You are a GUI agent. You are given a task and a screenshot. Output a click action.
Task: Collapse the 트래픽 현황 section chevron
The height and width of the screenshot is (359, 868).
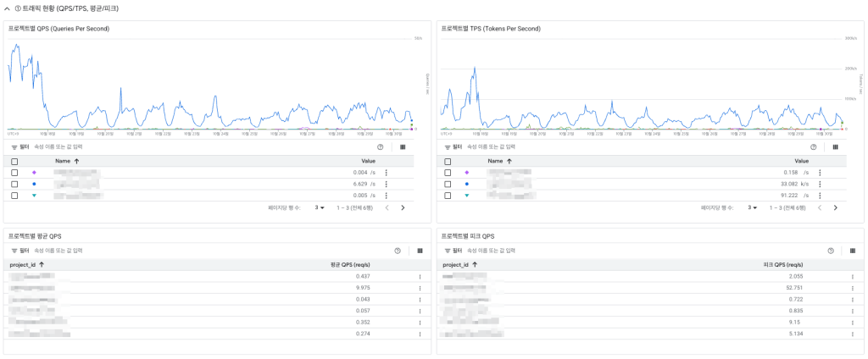7,9
